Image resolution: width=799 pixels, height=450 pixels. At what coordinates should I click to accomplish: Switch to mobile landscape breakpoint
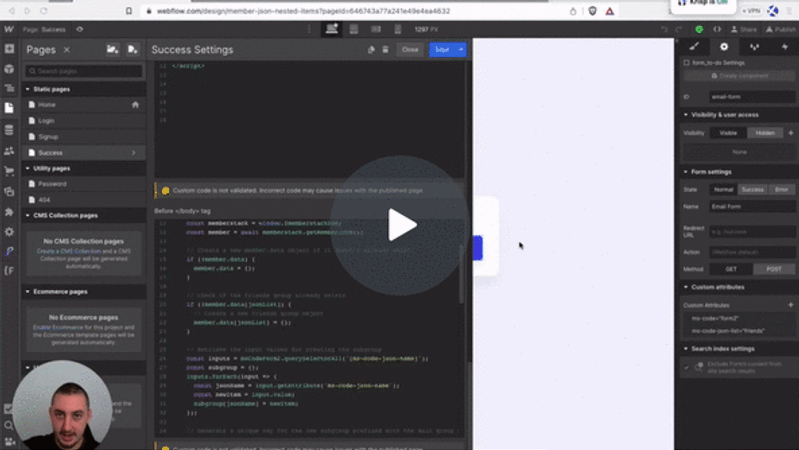pos(376,29)
